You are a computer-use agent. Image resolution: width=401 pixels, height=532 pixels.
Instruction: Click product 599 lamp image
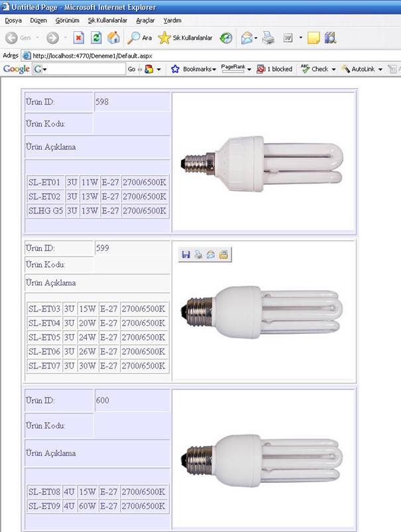tap(262, 311)
